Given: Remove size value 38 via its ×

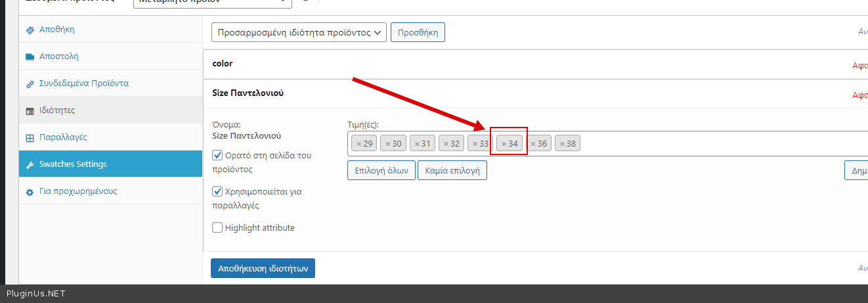Looking at the screenshot, I should [x=562, y=143].
